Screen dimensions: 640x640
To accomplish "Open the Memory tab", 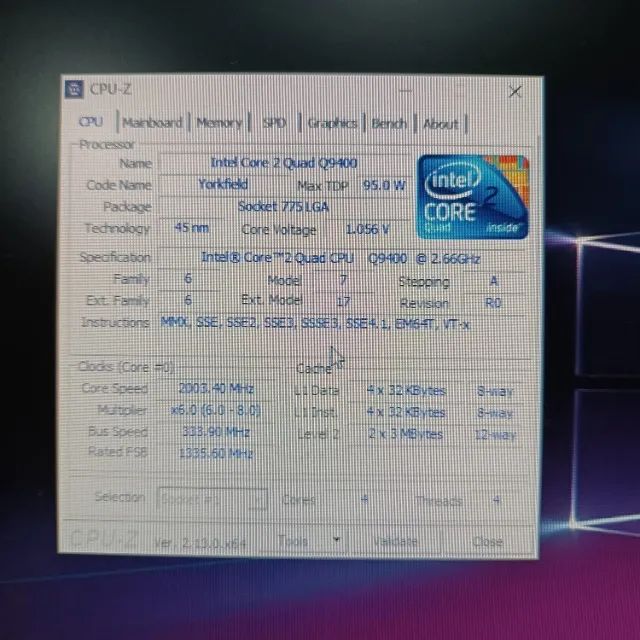I will [219, 123].
